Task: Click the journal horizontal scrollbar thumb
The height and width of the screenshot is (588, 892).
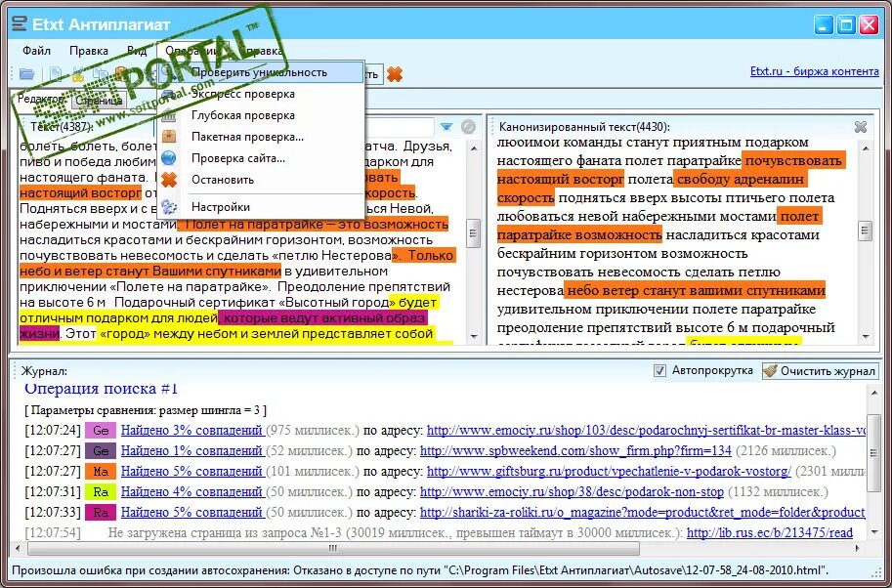Action: (333, 549)
